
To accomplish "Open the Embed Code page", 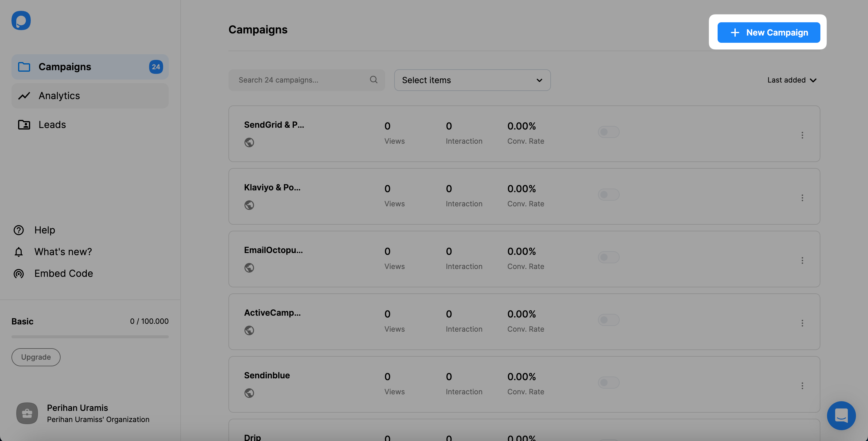I will pyautogui.click(x=64, y=273).
